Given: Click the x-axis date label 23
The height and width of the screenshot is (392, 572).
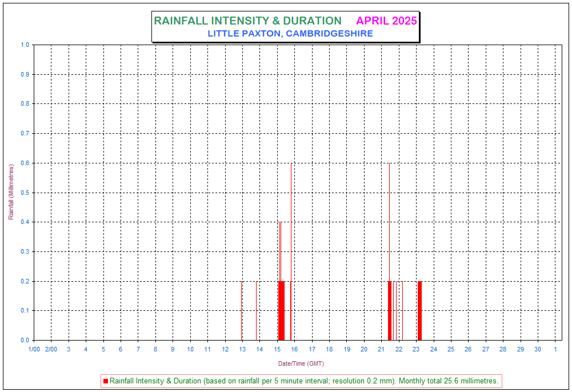Looking at the screenshot, I should click(416, 349).
